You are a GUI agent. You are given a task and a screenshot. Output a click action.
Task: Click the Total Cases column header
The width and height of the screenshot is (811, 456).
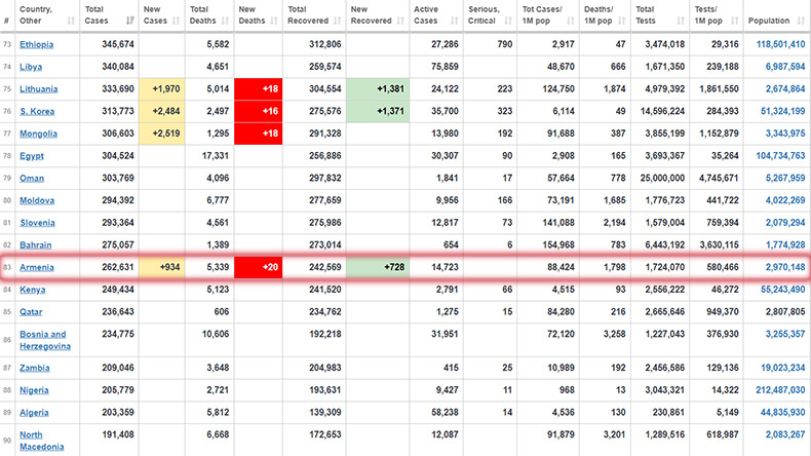coord(109,15)
